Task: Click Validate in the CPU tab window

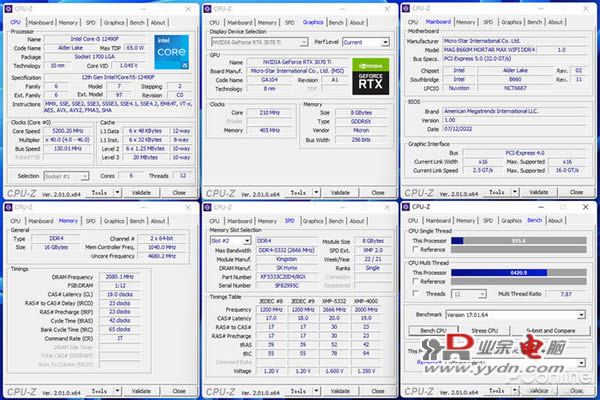Action: click(141, 193)
